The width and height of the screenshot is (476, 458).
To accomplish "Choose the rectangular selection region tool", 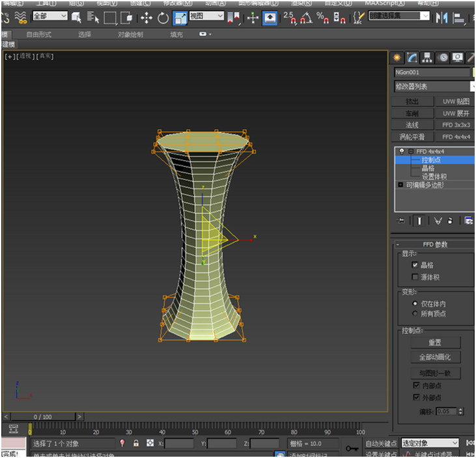I will click(x=110, y=18).
